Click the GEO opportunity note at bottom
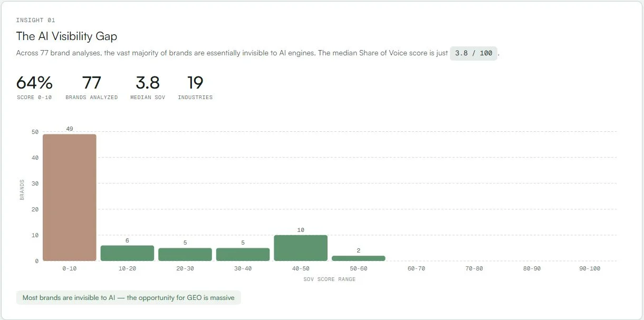 click(x=128, y=297)
